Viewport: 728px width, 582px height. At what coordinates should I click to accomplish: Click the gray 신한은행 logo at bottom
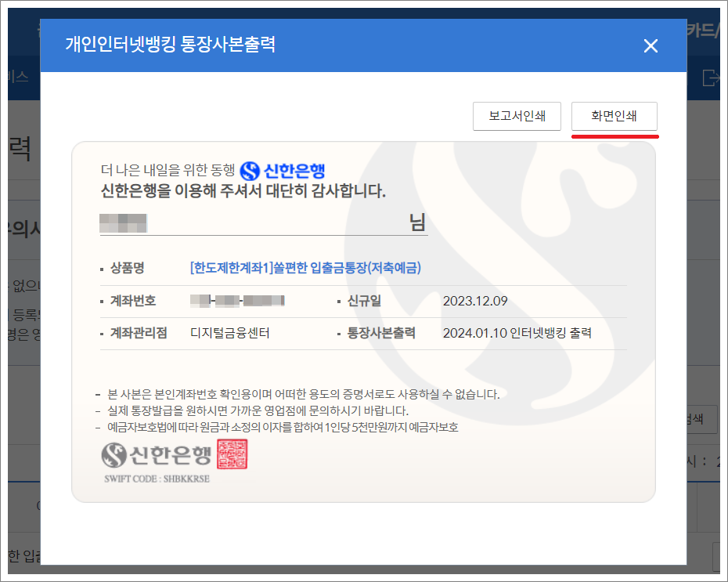pos(157,455)
